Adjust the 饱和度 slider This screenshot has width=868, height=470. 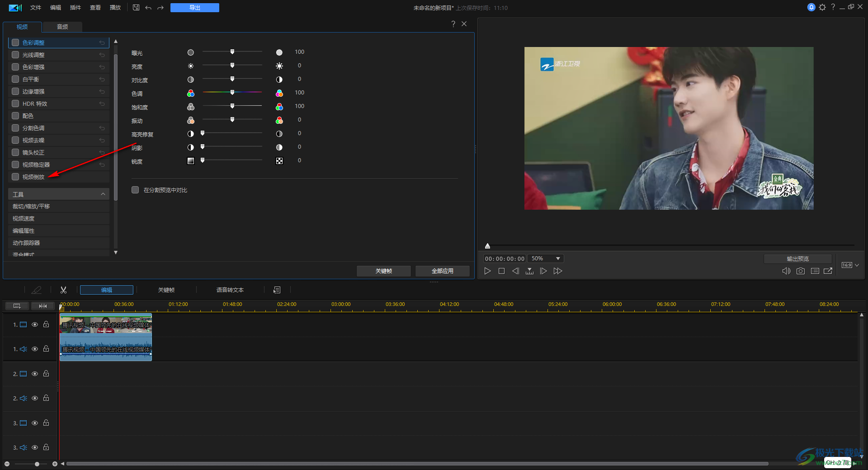[x=232, y=106]
